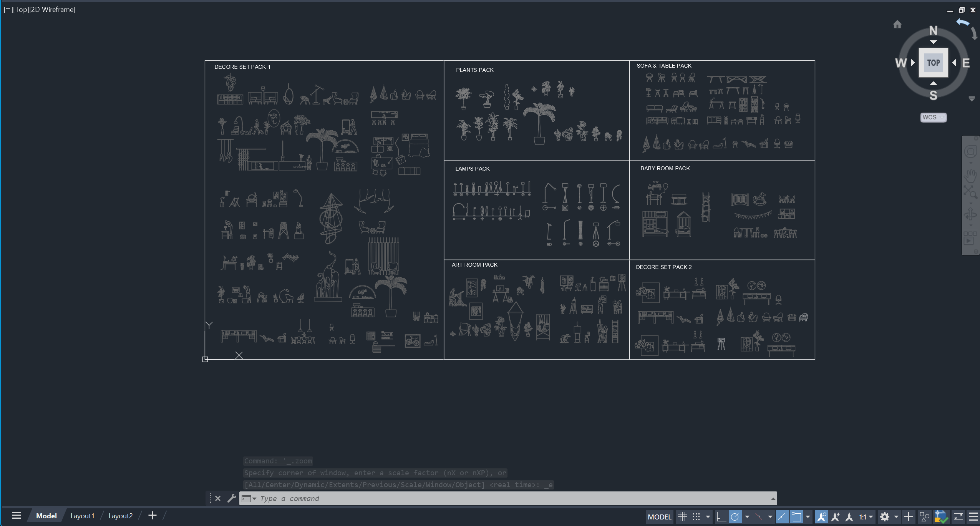Open the 1:1 annotation scale dropdown
This screenshot has width=980, height=526.
(866, 517)
